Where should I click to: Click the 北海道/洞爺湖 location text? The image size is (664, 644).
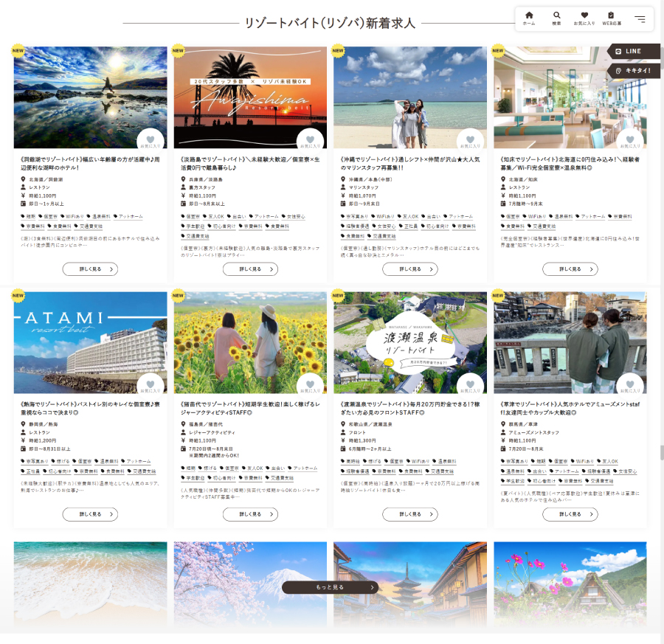46,179
